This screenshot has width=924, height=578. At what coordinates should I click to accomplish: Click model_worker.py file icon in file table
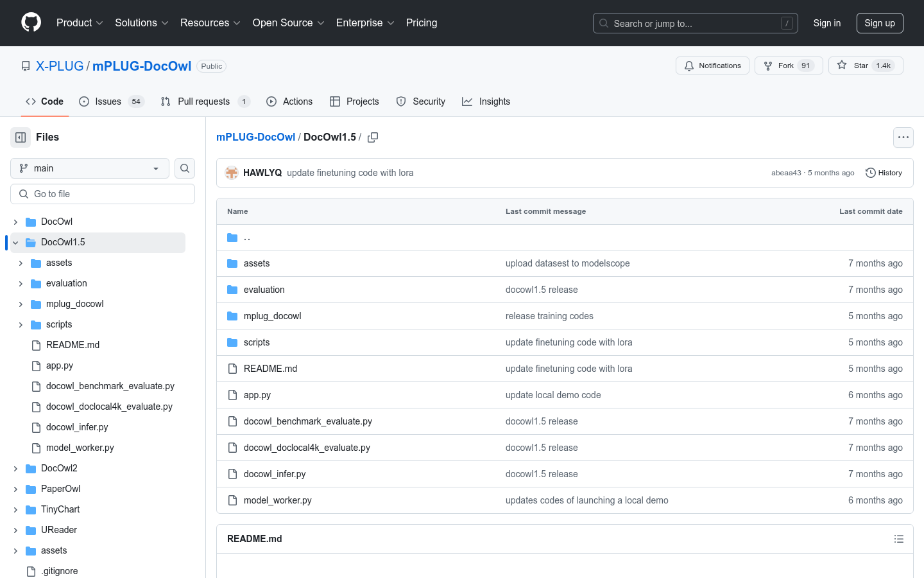point(232,500)
